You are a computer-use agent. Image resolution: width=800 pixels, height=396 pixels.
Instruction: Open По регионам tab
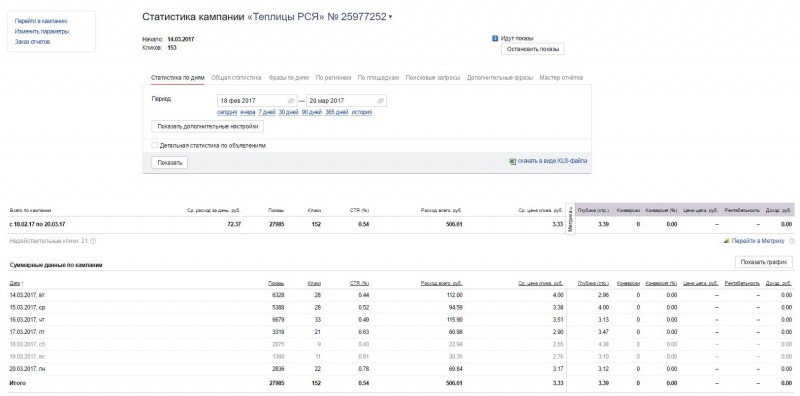[x=333, y=78]
